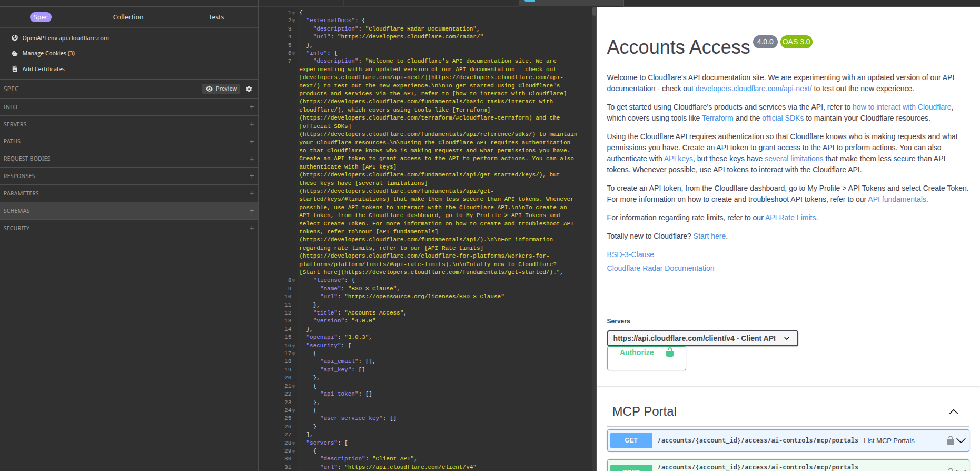Expand the PARAMETERS section plus icon
Viewport: 980px width, 471px height.
pos(252,193)
